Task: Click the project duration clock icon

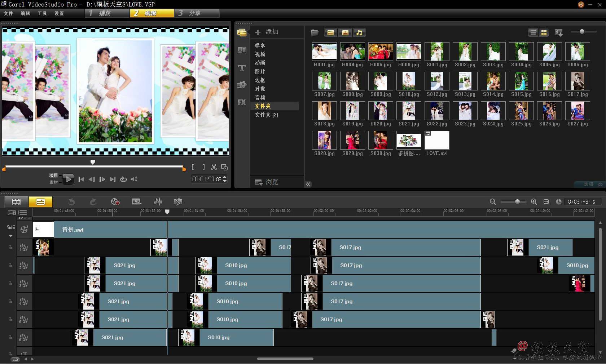Action: pyautogui.click(x=558, y=202)
